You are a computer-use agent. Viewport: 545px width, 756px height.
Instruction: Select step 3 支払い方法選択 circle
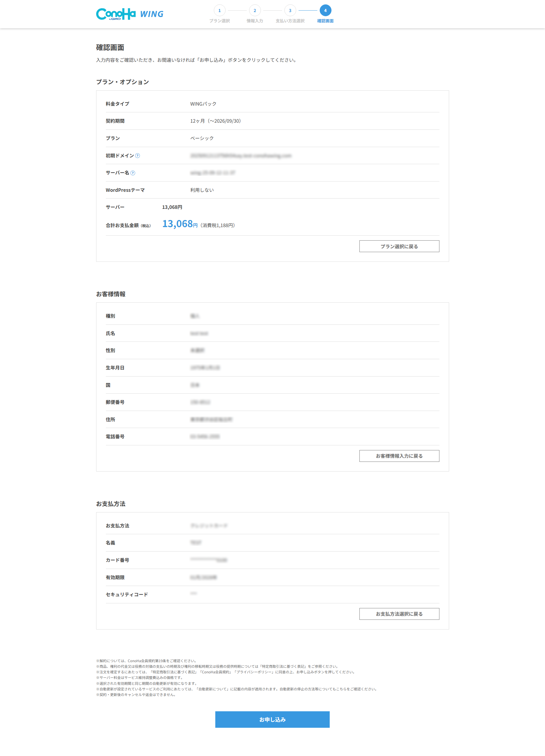tap(290, 10)
